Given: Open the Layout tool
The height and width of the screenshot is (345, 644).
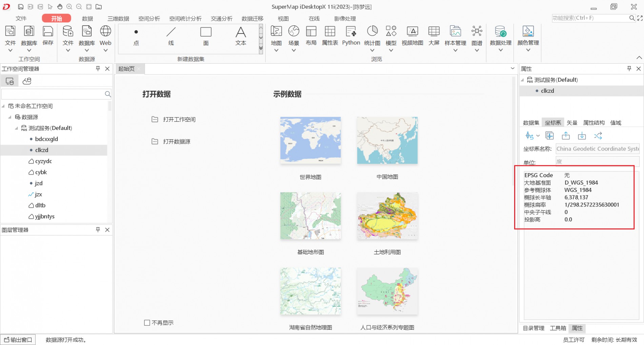Looking at the screenshot, I should (x=311, y=36).
